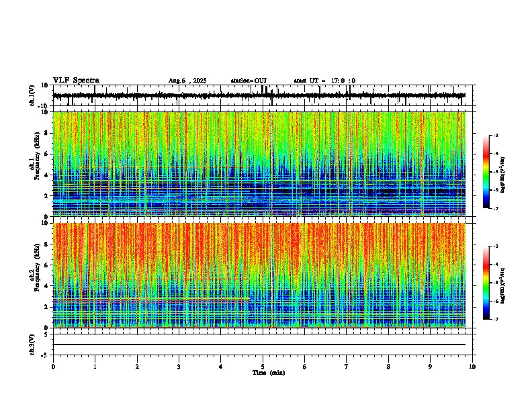Click the "-7" value below ch.2 color bar
The image size is (532, 411).
point(496,319)
